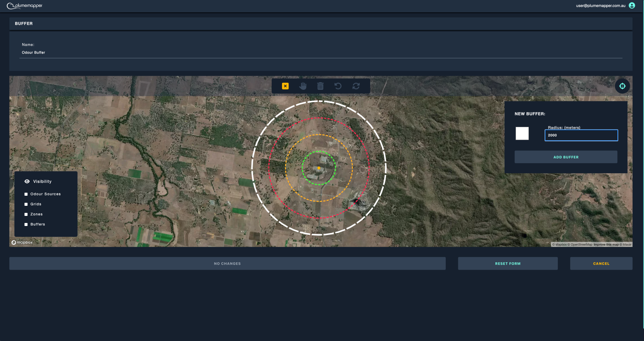Image resolution: width=644 pixels, height=341 pixels.
Task: Open the user account avatar icon
Action: coord(632,5)
